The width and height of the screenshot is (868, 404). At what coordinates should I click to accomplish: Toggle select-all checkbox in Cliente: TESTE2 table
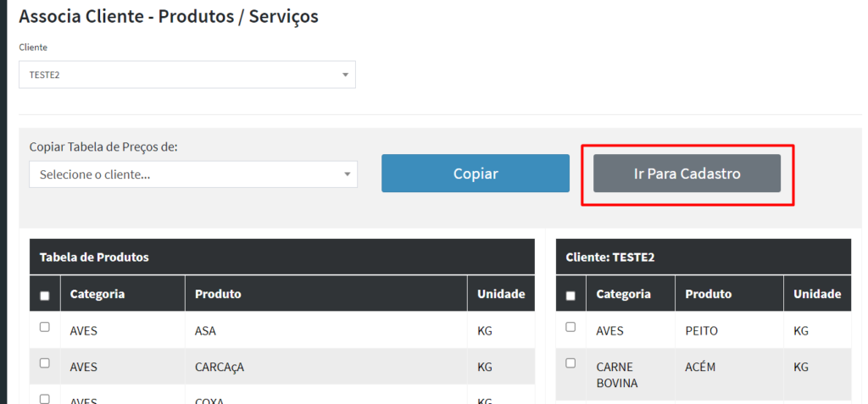click(570, 296)
